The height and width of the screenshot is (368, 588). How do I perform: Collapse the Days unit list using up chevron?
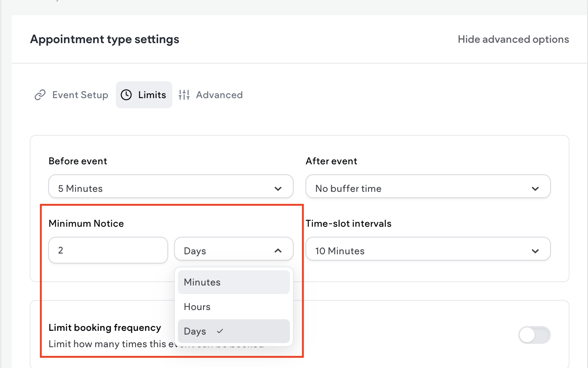pyautogui.click(x=278, y=251)
